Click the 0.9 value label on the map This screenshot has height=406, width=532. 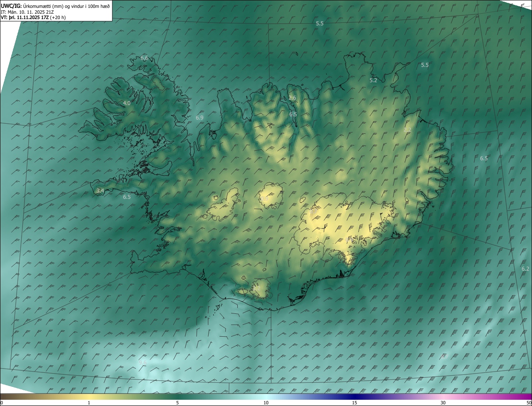click(x=264, y=199)
